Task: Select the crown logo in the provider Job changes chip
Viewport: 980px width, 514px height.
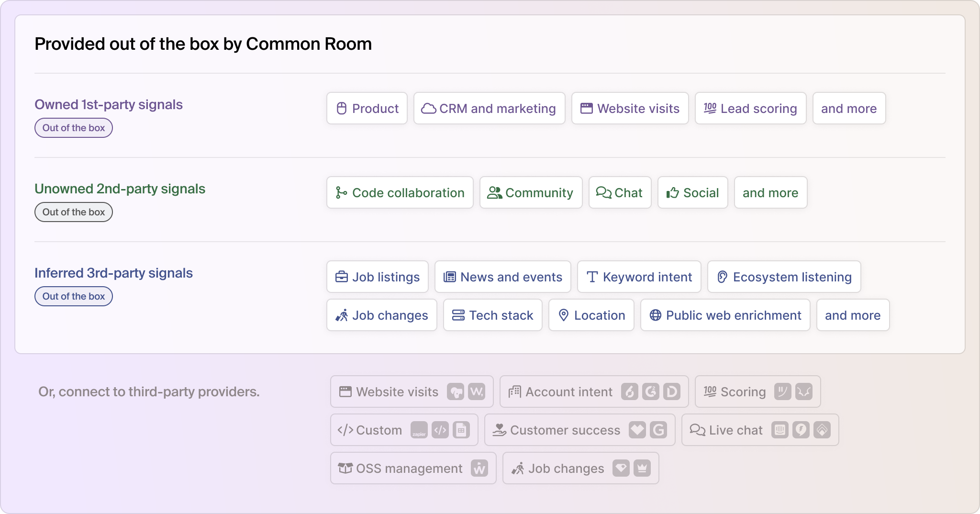Action: pyautogui.click(x=642, y=469)
